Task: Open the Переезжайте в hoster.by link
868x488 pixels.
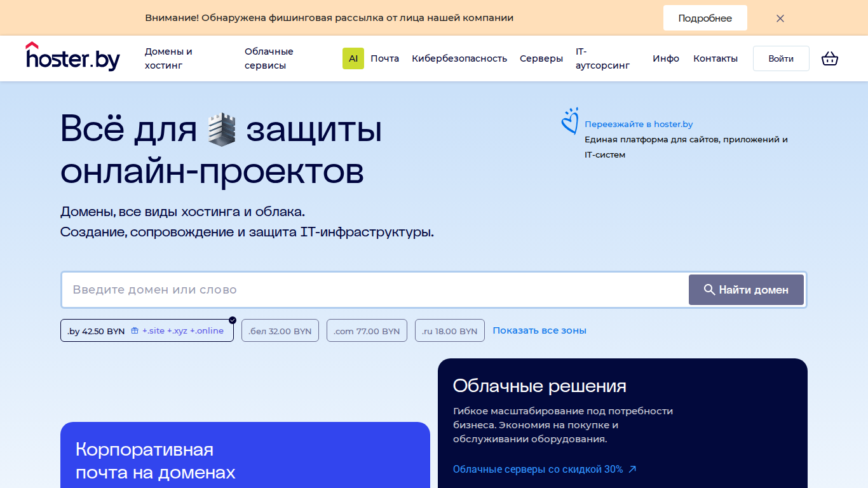Action: pyautogui.click(x=639, y=125)
